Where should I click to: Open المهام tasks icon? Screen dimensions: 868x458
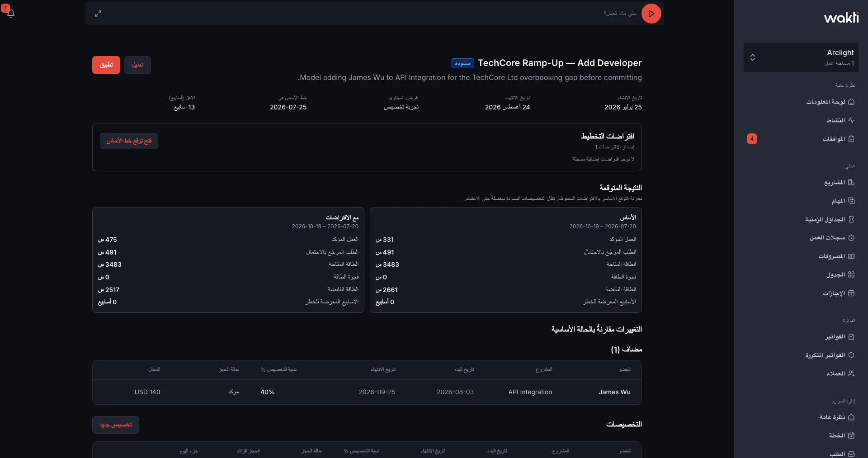(851, 201)
